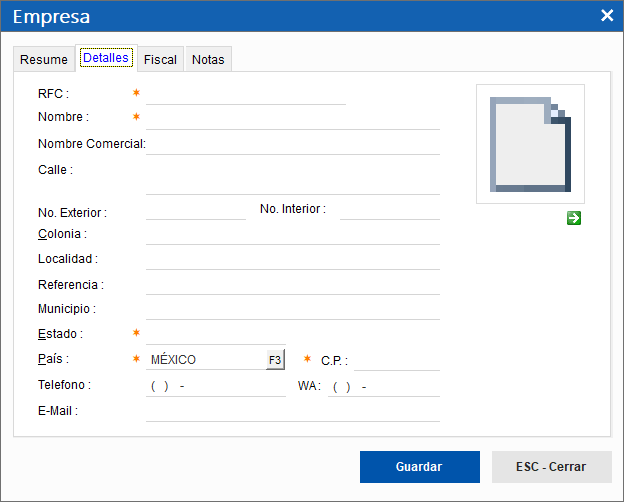Focus the Colonia input field

coord(292,235)
